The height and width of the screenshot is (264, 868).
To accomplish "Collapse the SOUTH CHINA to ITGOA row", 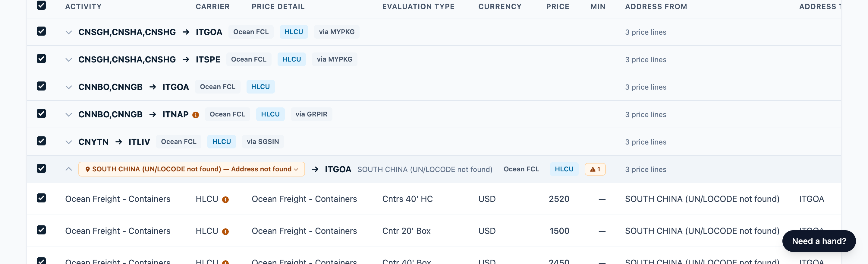I will coord(68,169).
